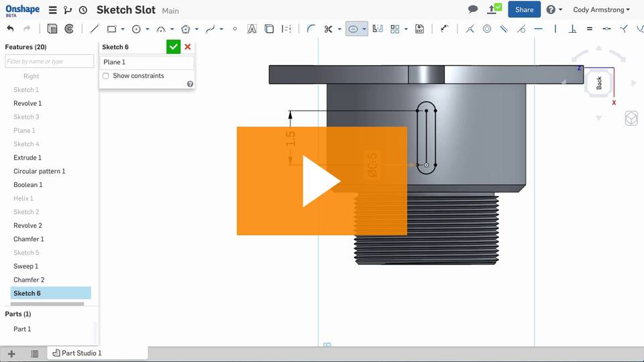Apply the Midpoint constraint
The width and height of the screenshot is (644, 362).
(606, 29)
